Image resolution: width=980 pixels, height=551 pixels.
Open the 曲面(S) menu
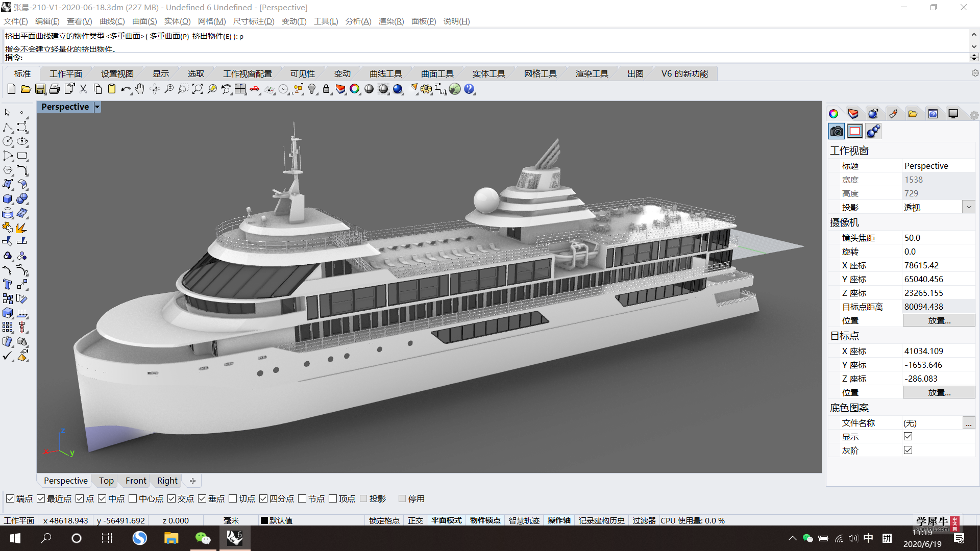[144, 21]
